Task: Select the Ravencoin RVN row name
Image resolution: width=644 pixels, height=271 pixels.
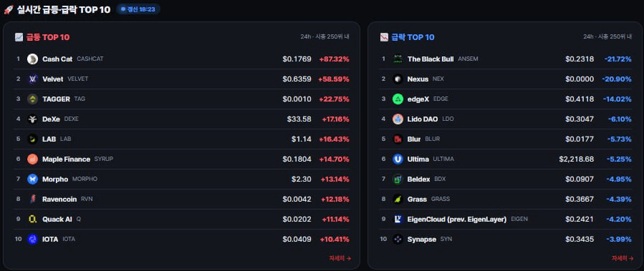Action: pos(67,199)
